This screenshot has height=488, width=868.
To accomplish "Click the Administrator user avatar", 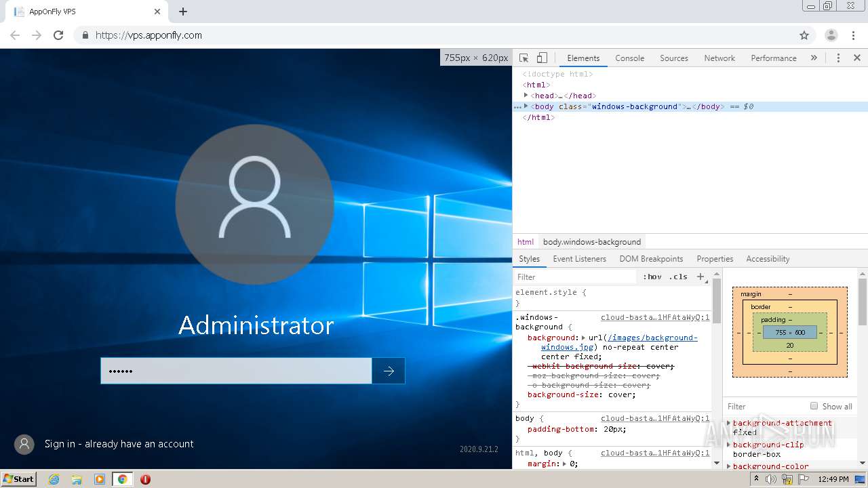I will 254,203.
